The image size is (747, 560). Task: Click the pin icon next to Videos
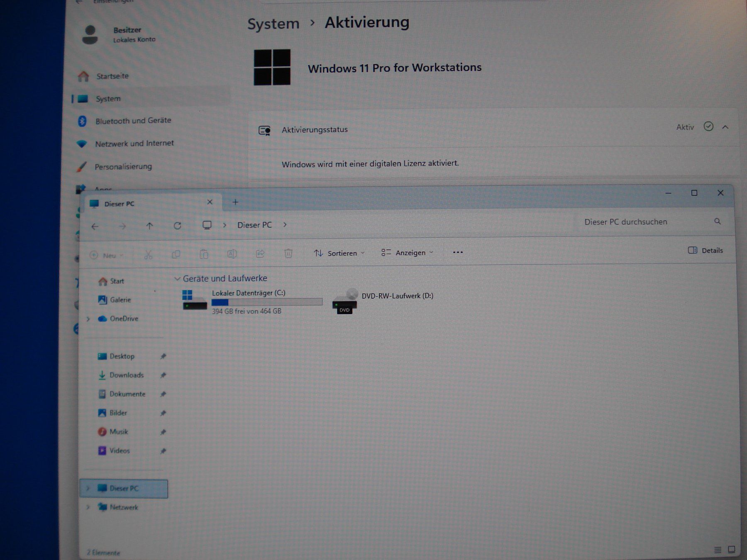click(x=163, y=451)
